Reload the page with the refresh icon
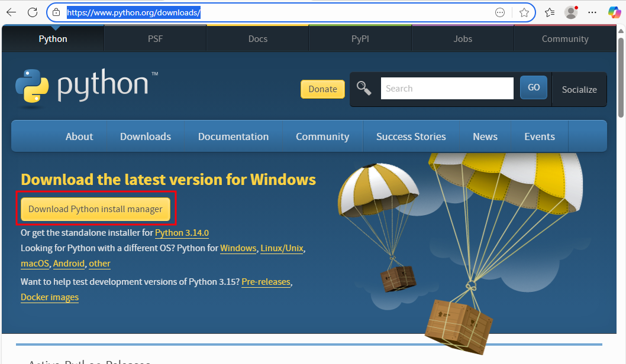This screenshot has width=626, height=364. 33,12
